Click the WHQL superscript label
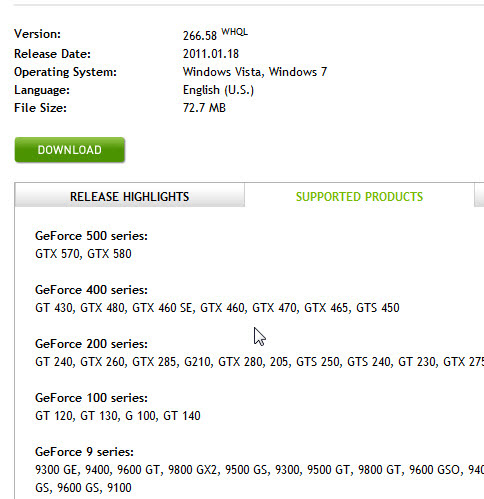484x499 pixels. [x=234, y=32]
